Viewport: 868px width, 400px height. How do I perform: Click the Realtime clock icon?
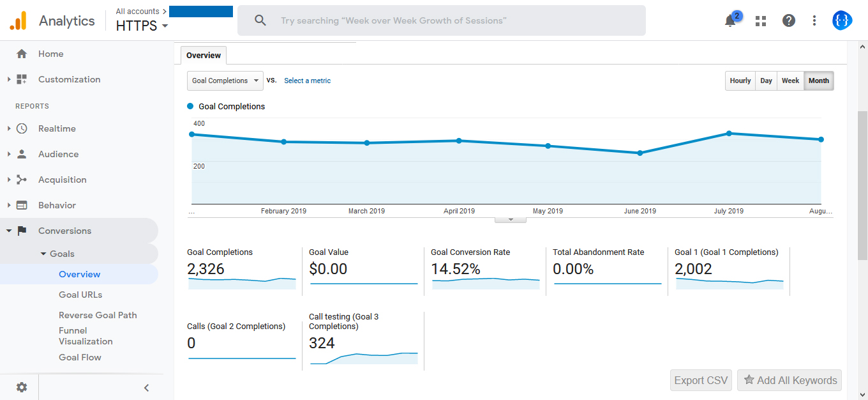(x=22, y=128)
